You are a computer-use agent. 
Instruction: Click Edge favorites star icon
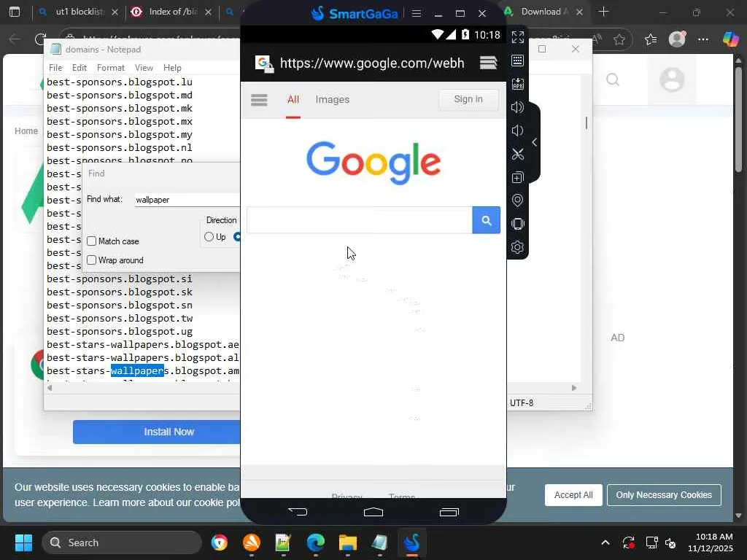(x=619, y=39)
